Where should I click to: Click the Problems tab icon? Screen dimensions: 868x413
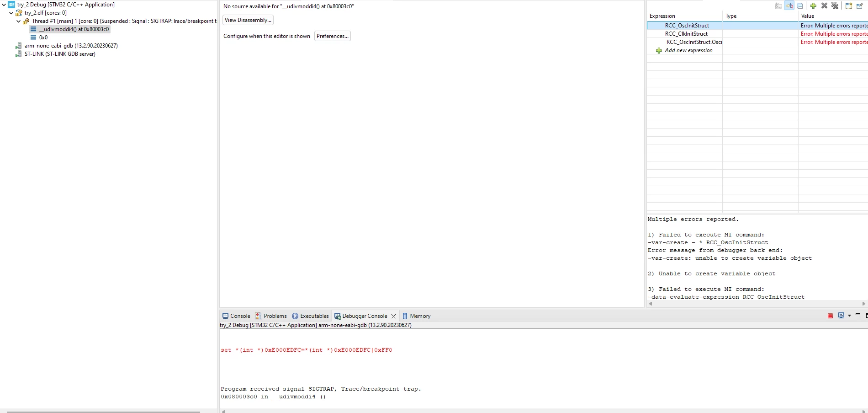pos(258,316)
